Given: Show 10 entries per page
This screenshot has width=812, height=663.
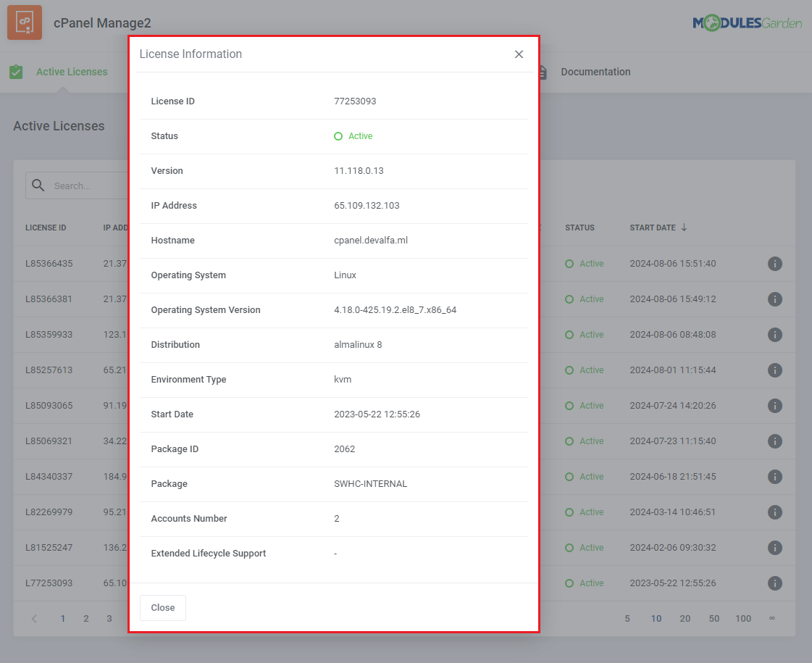Looking at the screenshot, I should point(656,619).
